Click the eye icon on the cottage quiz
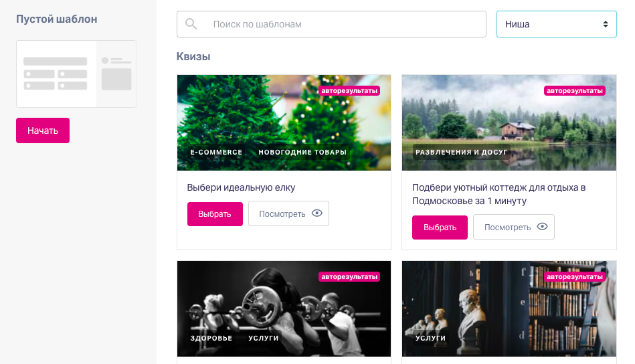The image size is (635, 364). point(542,227)
